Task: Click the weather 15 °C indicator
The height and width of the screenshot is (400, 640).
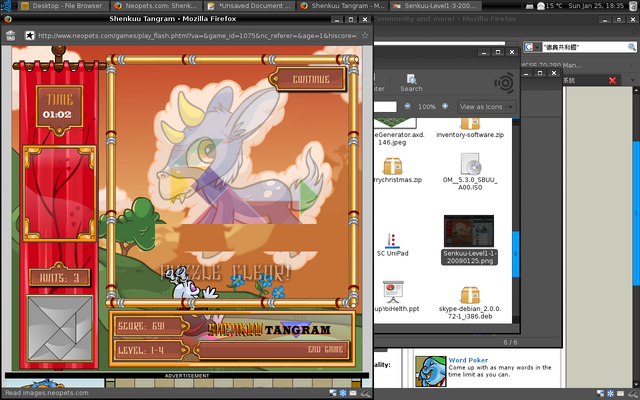Action: [549, 6]
